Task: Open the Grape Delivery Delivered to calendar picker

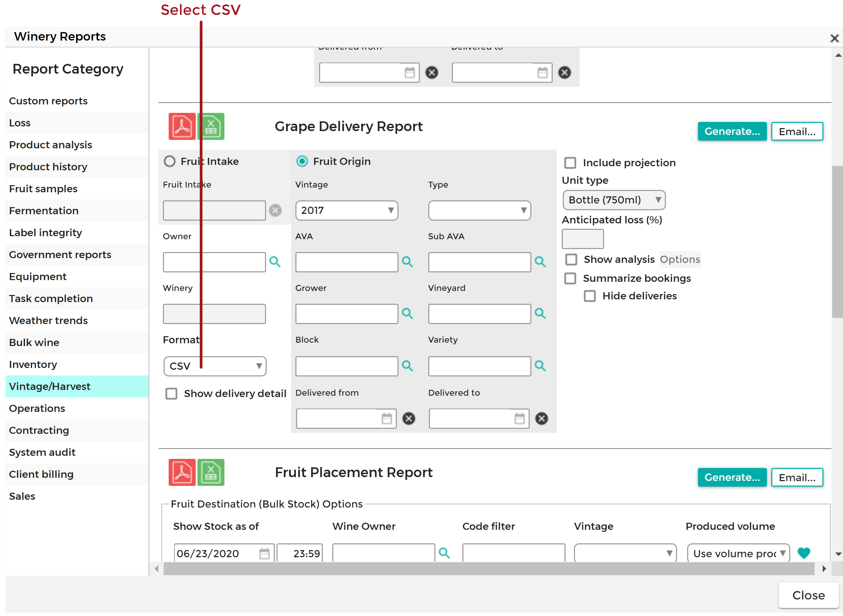Action: (x=520, y=418)
